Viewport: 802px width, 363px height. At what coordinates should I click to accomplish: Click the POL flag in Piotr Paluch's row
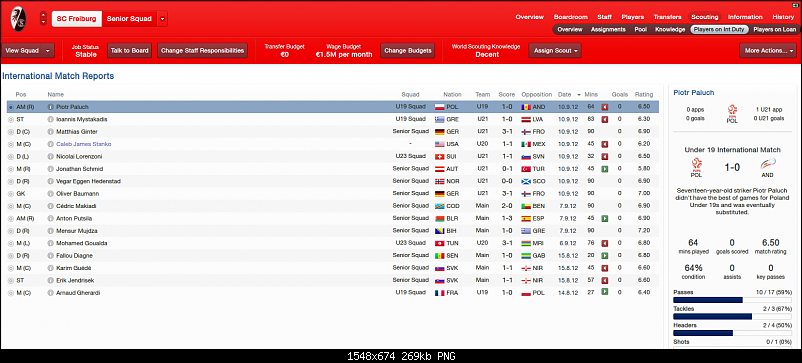[x=439, y=107]
